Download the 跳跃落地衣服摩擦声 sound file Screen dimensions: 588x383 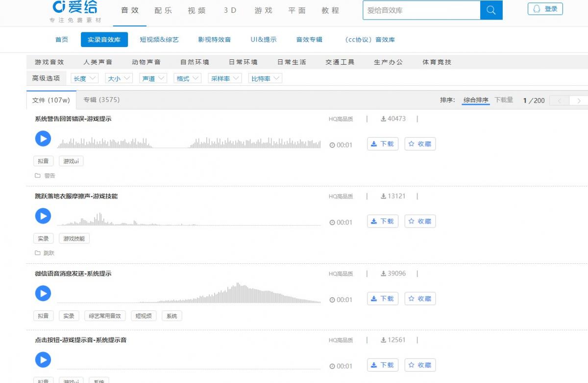pos(382,221)
